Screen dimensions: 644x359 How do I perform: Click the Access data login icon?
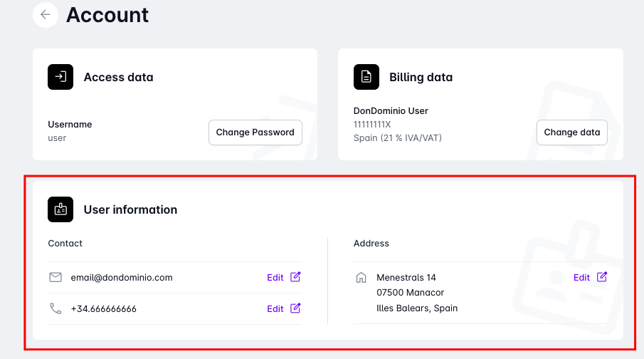click(60, 77)
